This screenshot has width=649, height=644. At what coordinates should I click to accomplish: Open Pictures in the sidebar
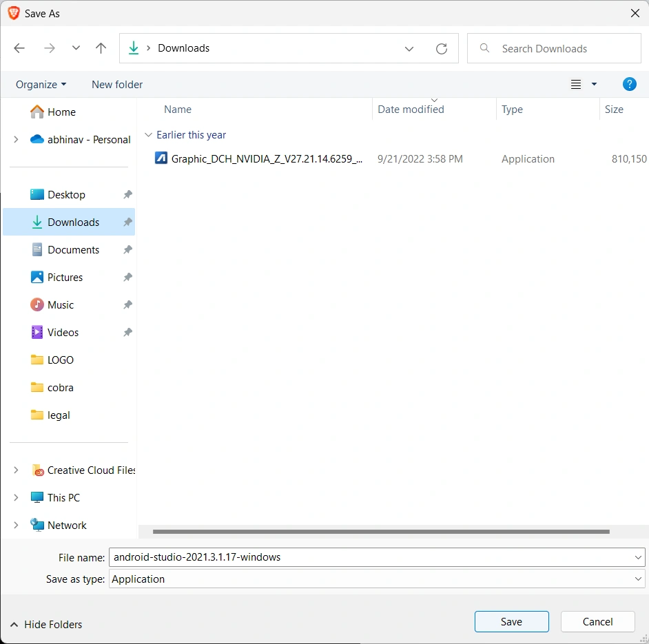65,277
